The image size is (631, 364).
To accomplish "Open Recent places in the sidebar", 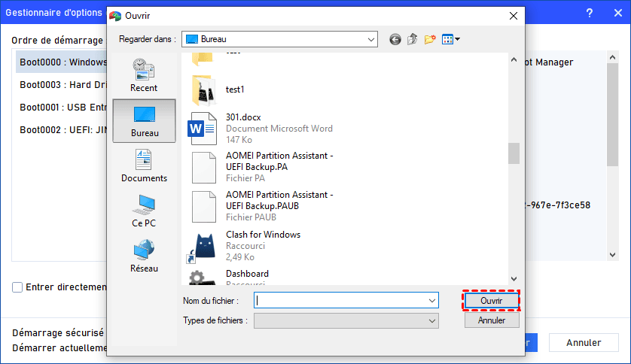I will tap(144, 75).
